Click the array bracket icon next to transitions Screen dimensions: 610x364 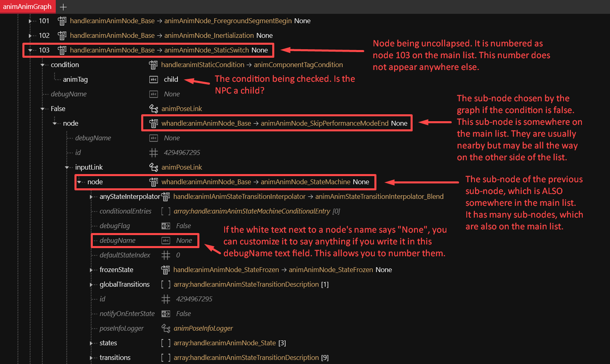click(x=166, y=357)
